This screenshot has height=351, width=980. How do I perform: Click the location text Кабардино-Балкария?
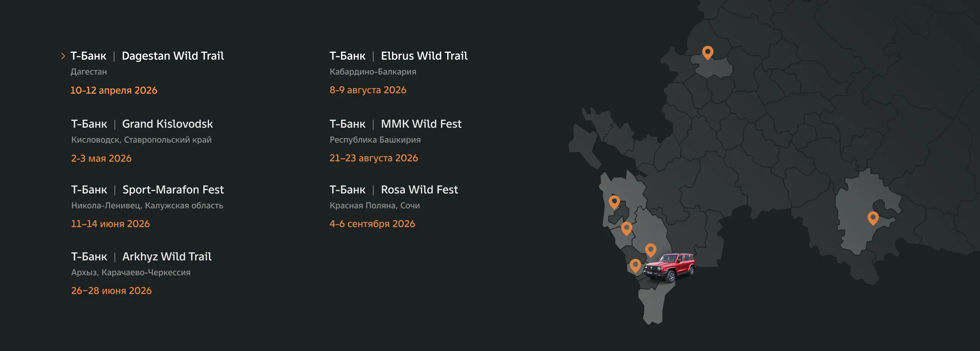(373, 72)
